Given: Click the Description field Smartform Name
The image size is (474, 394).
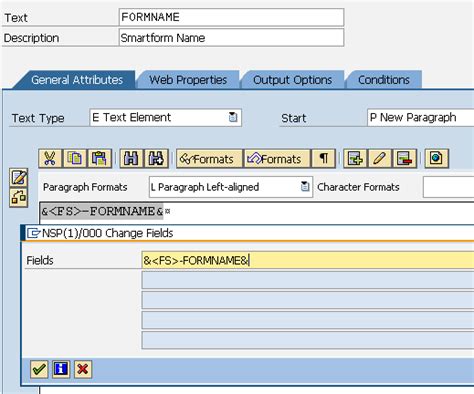Looking at the screenshot, I should [x=231, y=37].
